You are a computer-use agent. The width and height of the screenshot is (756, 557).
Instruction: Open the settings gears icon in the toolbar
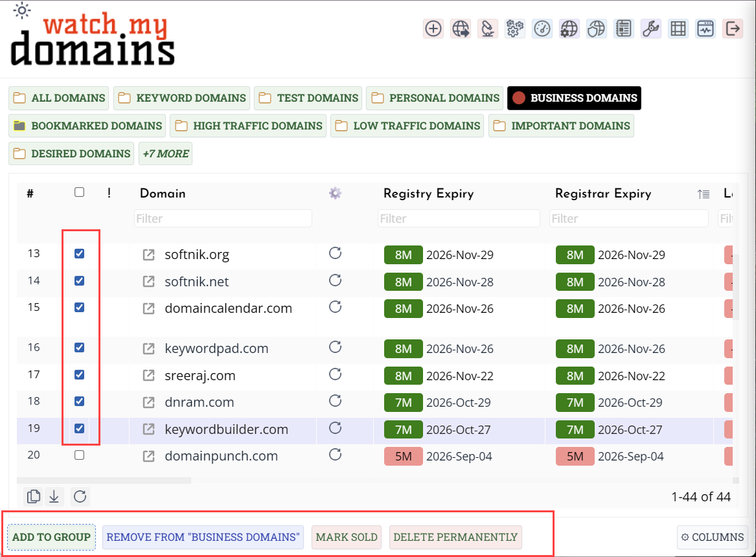(x=514, y=28)
